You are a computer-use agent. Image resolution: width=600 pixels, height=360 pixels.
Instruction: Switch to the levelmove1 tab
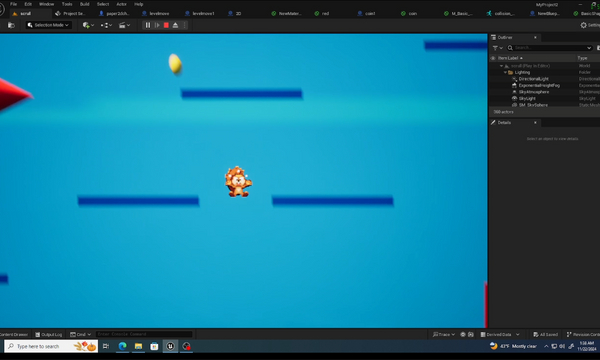coord(201,13)
